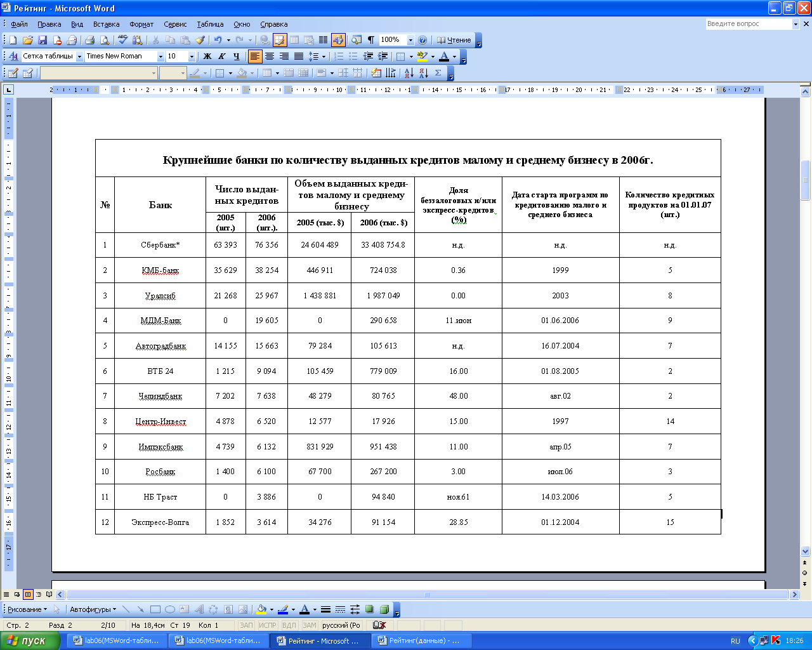
Task: Open the Сетка таблицы style dropdown
Action: coord(80,56)
